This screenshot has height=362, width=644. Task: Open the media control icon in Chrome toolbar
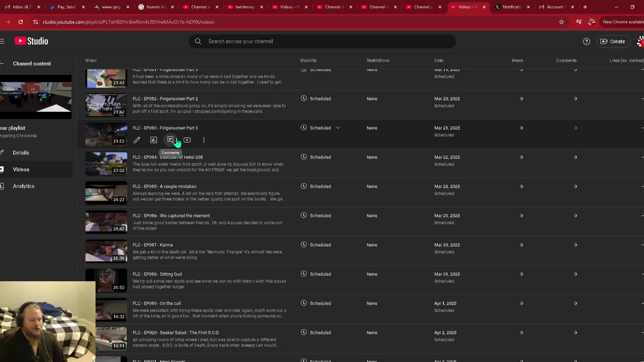pyautogui.click(x=579, y=22)
